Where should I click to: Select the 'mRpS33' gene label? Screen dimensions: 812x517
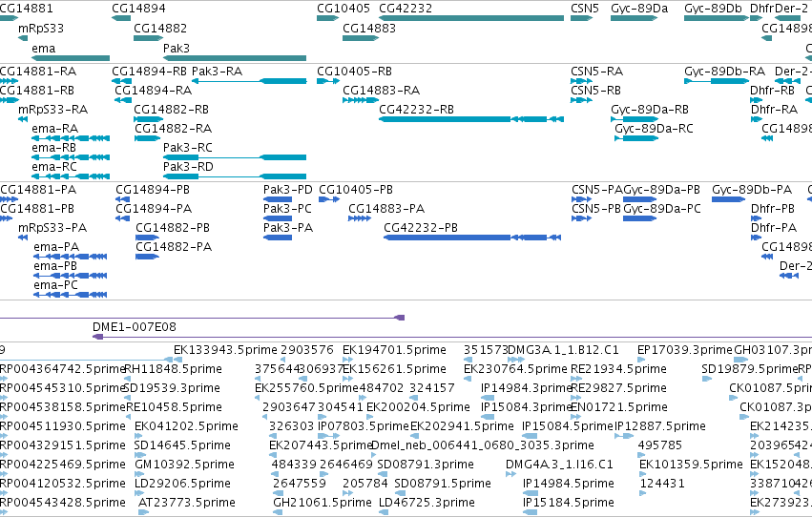(x=41, y=29)
